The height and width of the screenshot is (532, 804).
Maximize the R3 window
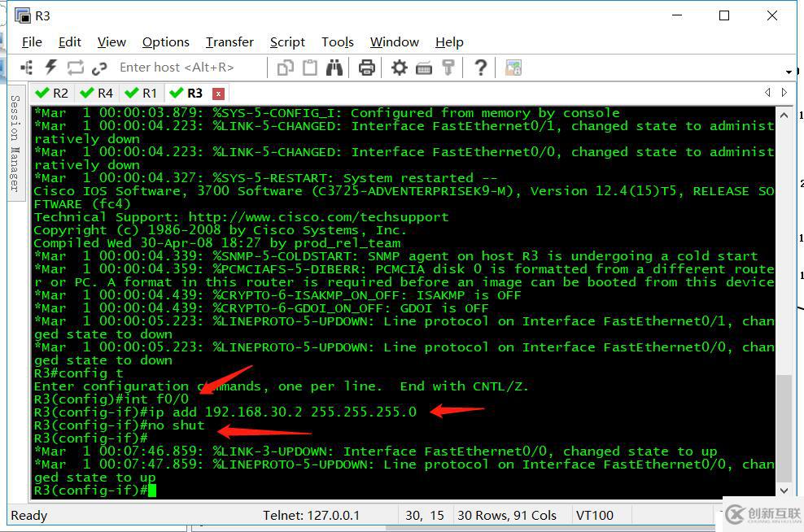[x=724, y=16]
